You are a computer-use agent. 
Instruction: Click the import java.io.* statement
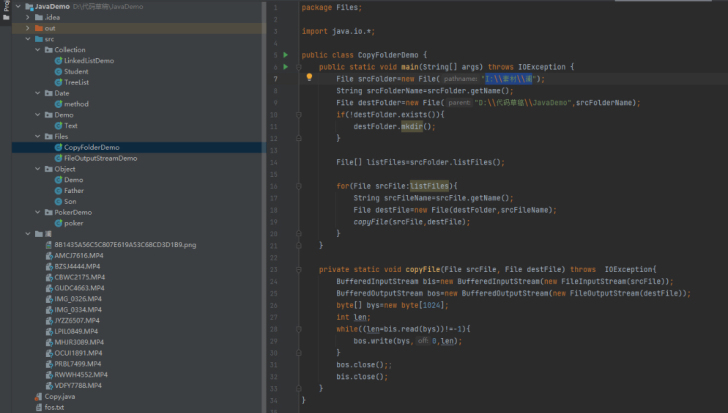pyautogui.click(x=338, y=31)
